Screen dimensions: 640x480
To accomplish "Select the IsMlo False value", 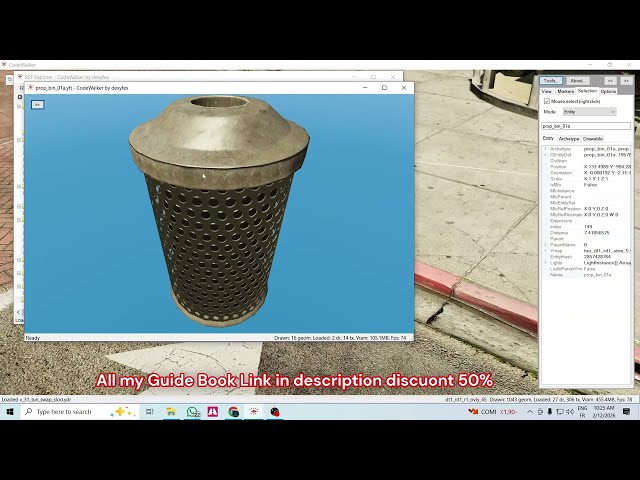I will click(x=590, y=185).
